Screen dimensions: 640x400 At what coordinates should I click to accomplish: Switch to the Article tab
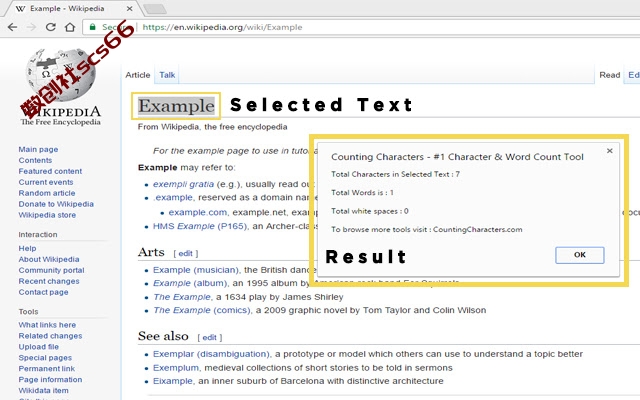coord(138,75)
